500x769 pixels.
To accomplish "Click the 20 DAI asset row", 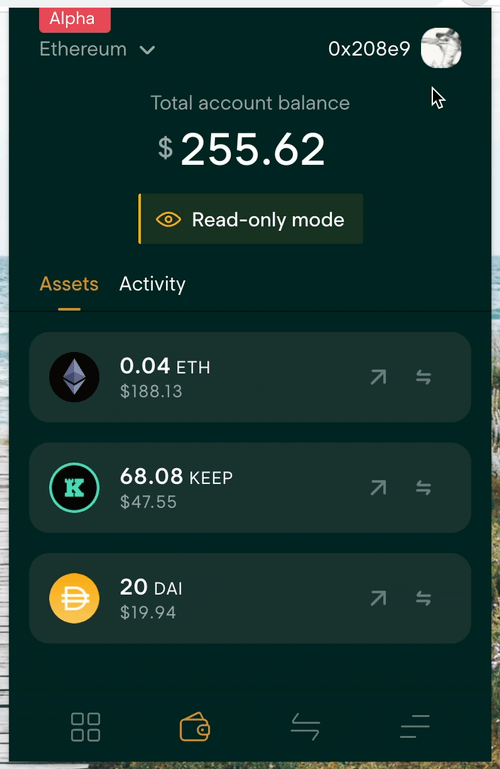I will tap(250, 598).
